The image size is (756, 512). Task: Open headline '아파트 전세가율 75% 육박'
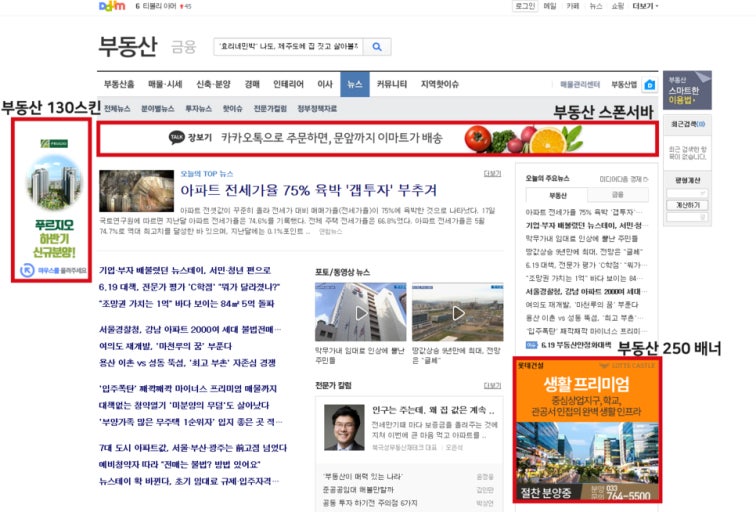click(307, 189)
